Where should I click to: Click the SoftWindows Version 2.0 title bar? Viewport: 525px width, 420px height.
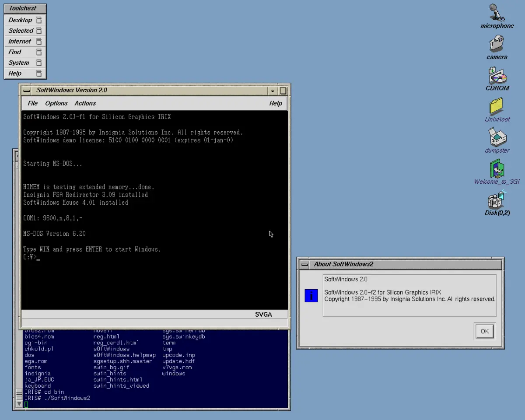pyautogui.click(x=149, y=91)
